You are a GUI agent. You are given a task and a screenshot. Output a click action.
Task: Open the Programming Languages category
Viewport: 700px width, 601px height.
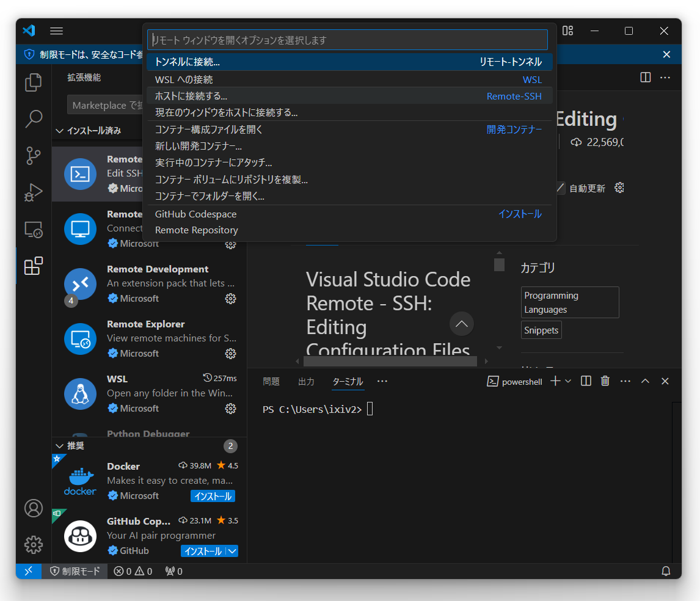pyautogui.click(x=570, y=302)
